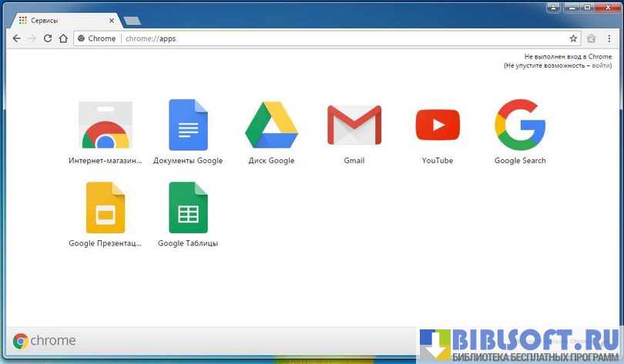This screenshot has width=624, height=364.
Task: Open the Google Презентации app
Action: click(x=106, y=208)
